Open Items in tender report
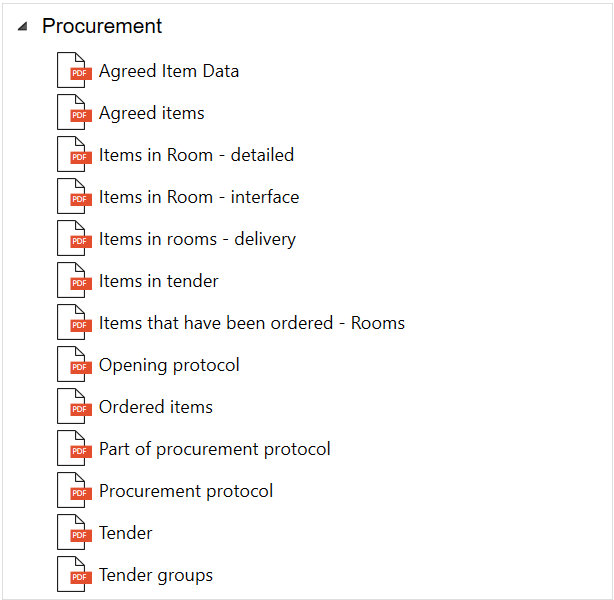614x600 pixels. point(158,281)
